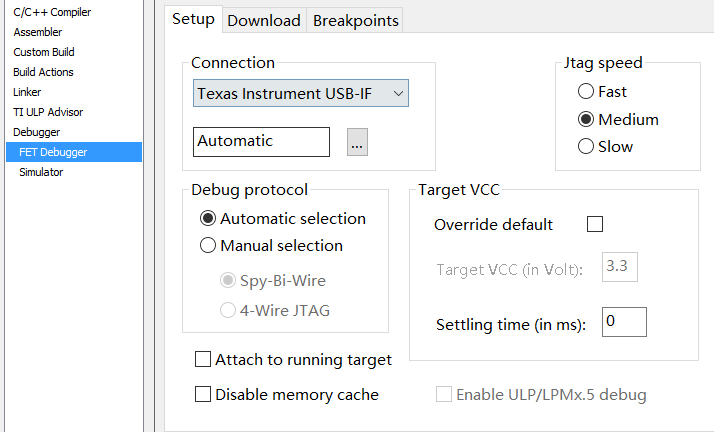The height and width of the screenshot is (432, 714).
Task: Select Slow Jtag speed
Action: [x=586, y=146]
